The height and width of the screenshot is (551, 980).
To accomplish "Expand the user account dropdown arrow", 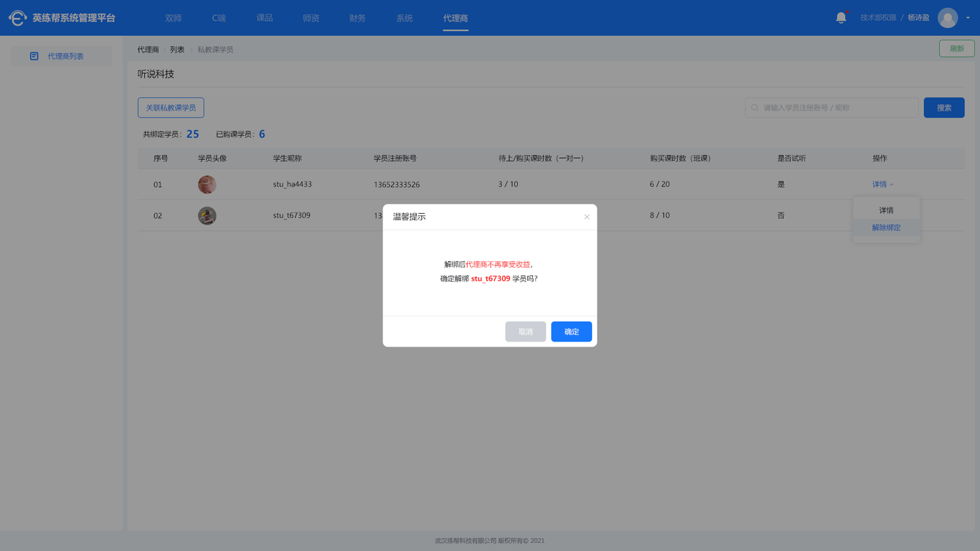I will click(968, 18).
